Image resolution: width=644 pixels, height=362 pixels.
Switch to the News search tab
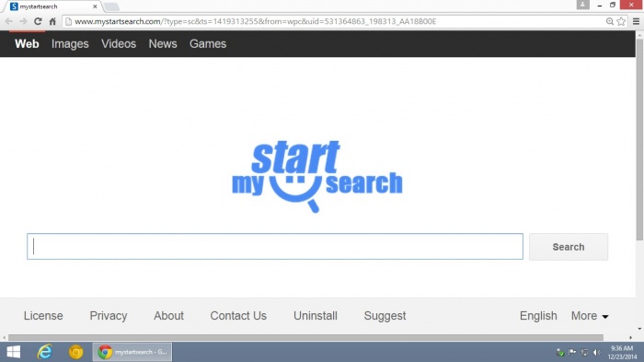pos(163,43)
